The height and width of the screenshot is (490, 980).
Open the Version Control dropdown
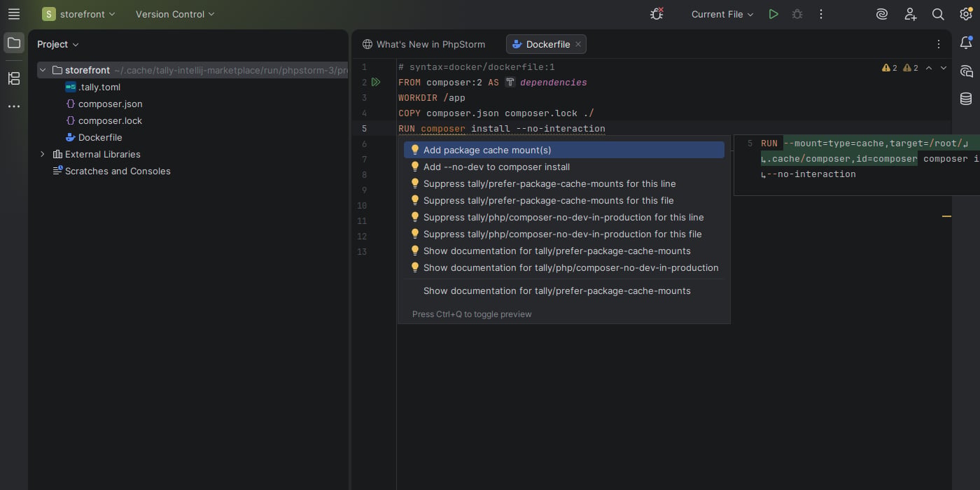[175, 14]
